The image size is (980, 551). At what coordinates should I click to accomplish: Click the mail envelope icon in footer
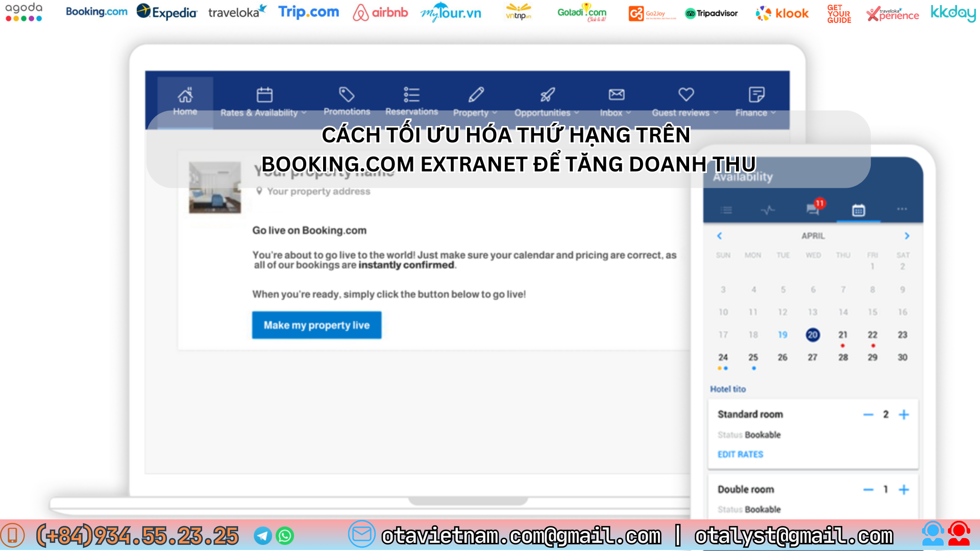pyautogui.click(x=361, y=534)
